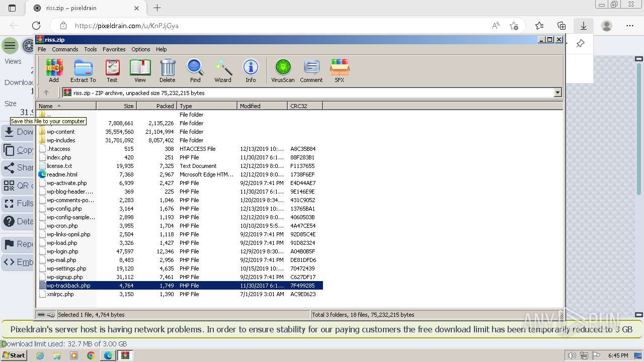Open Chrome from the taskbar
The image size is (644, 362).
(91, 355)
